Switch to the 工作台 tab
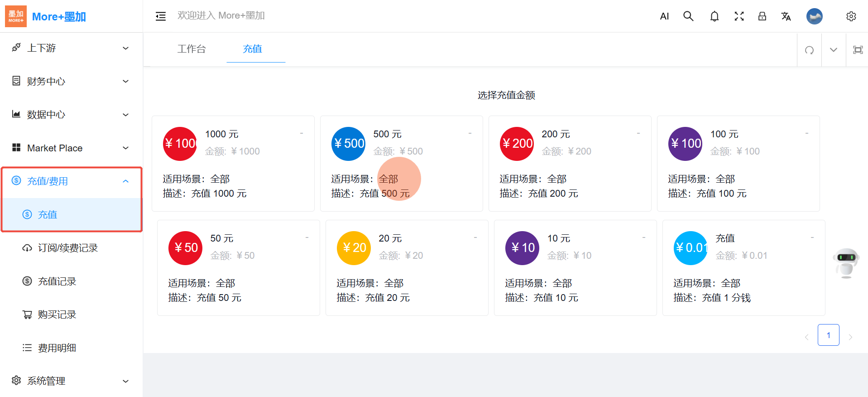 tap(192, 49)
